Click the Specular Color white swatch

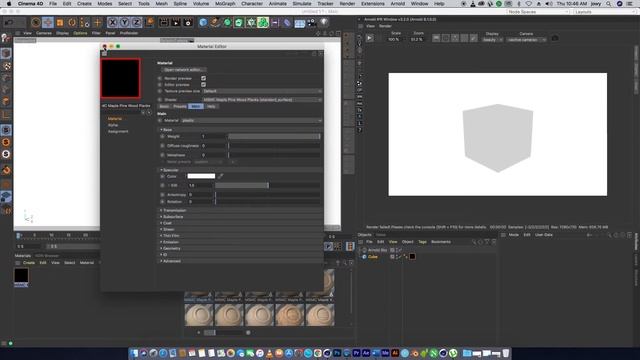click(201, 176)
